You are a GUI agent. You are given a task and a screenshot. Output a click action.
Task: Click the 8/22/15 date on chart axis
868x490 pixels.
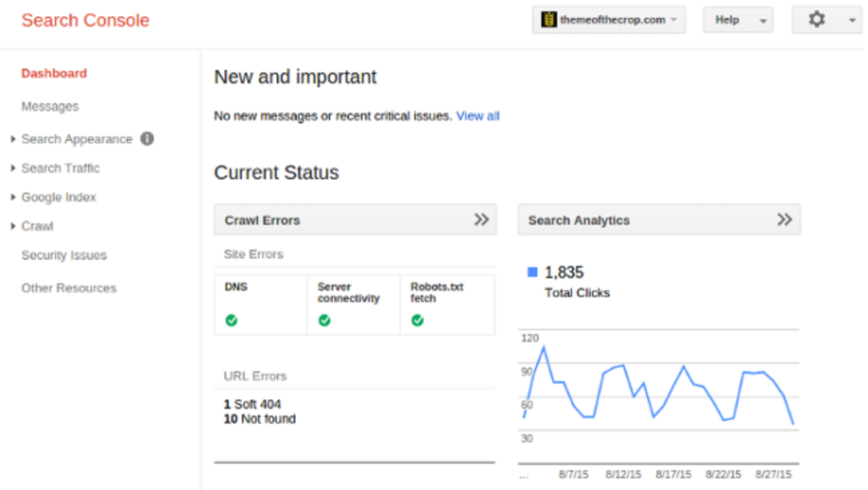click(x=724, y=475)
